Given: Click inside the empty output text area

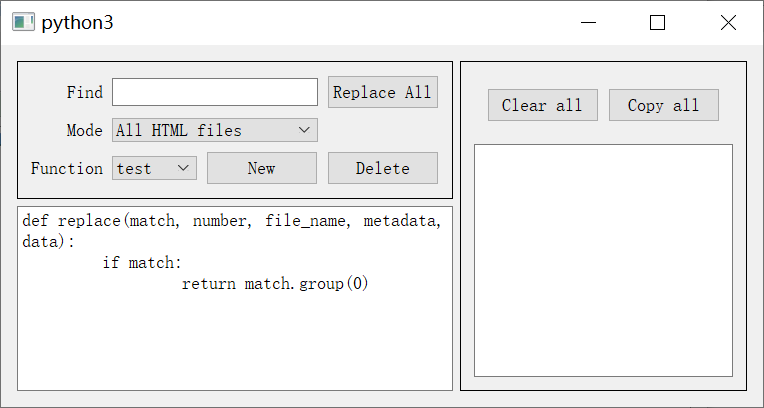Looking at the screenshot, I should (x=602, y=260).
